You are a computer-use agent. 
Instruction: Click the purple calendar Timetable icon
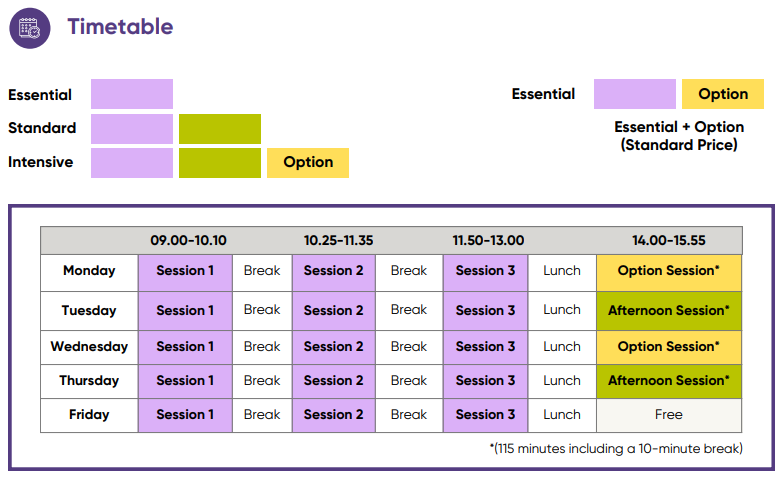[30, 27]
